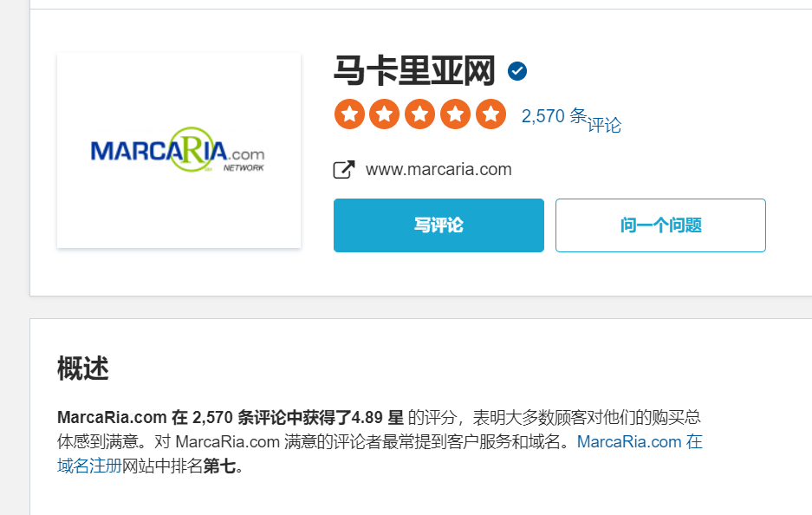Click the second orange rating star
Image resolution: width=812 pixels, height=515 pixels.
point(384,114)
